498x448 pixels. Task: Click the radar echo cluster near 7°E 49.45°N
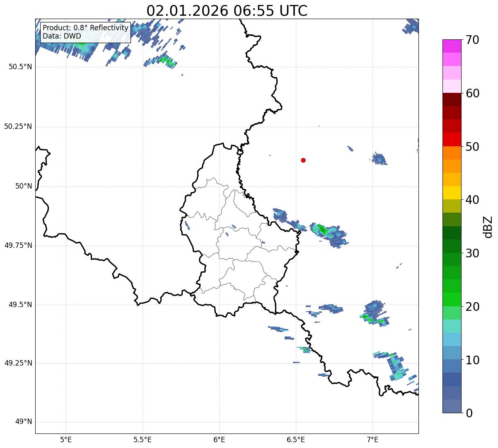(375, 314)
